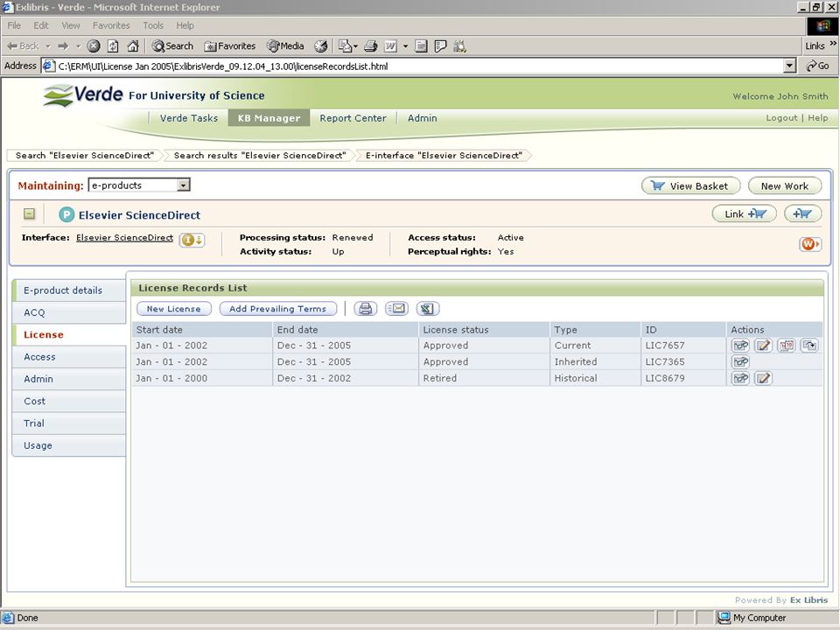Follow the Elsevier ScienceDirect interface link
The height and width of the screenshot is (630, 840).
pos(124,238)
